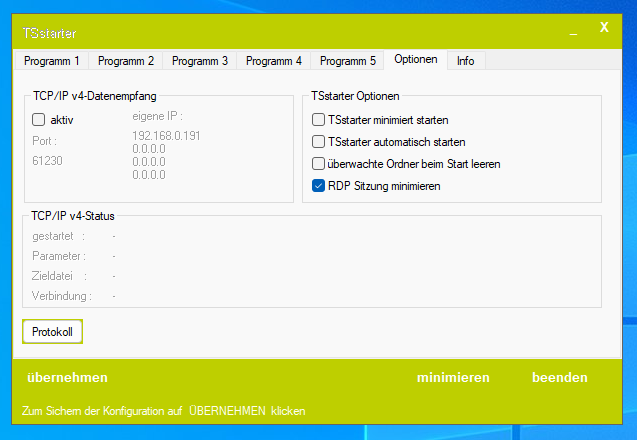637x440 pixels.
Task: Minimize window with title bar underscore
Action: [573, 32]
